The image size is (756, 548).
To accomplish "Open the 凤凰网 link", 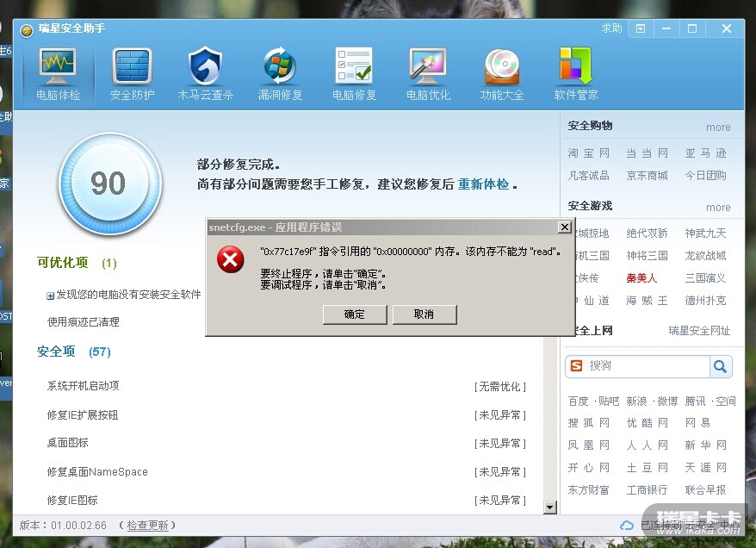I will pos(589,445).
